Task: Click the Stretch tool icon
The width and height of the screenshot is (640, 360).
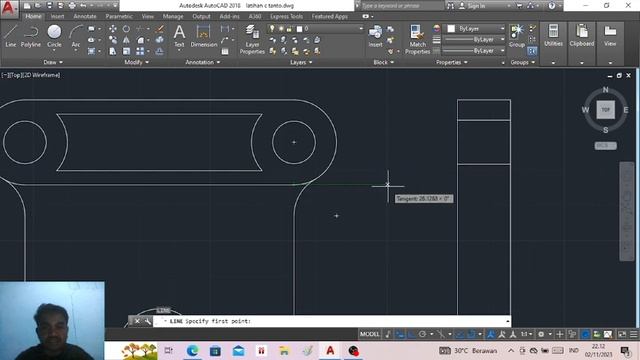Action: [x=113, y=51]
